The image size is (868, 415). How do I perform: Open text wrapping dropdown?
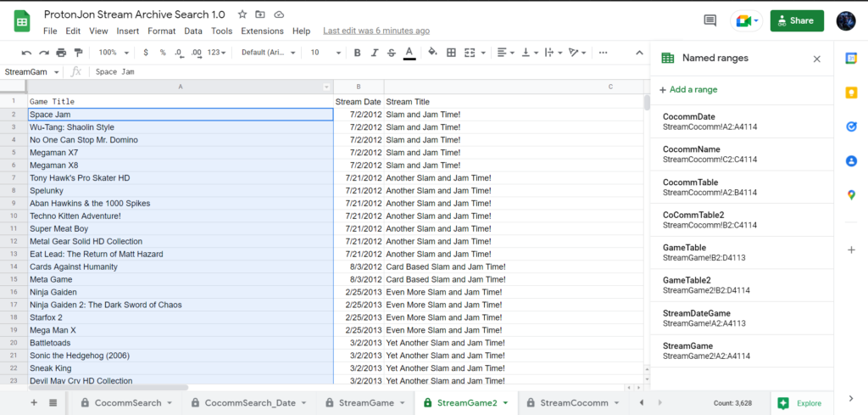(554, 53)
